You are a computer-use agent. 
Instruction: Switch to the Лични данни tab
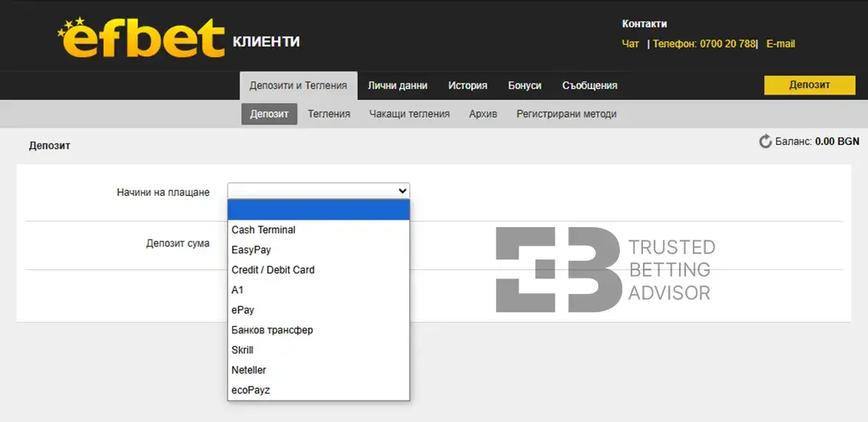click(397, 86)
